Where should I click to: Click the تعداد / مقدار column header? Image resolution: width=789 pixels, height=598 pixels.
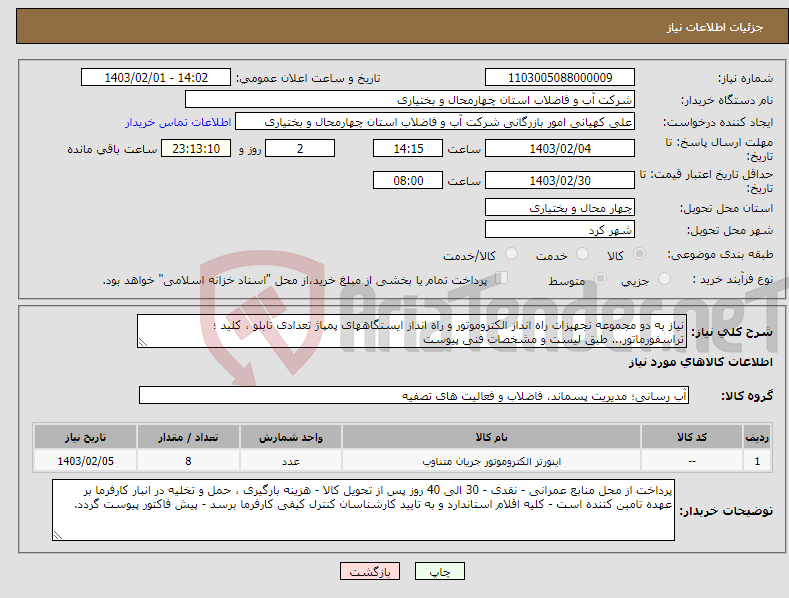[x=188, y=437]
